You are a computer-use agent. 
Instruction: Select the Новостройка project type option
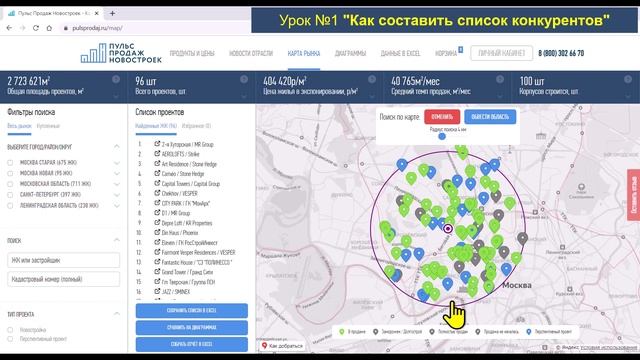[10, 330]
